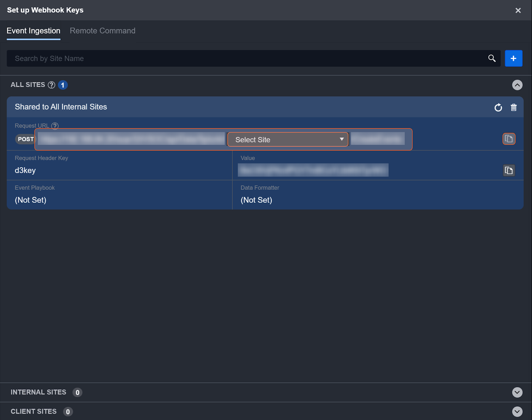Screen dimensions: 532x420
Task: Close the Set up Webhook Keys dialog
Action: 518,10
